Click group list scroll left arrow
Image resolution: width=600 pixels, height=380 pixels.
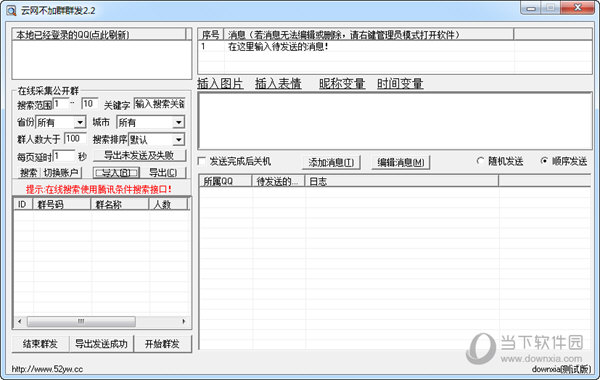(20, 321)
